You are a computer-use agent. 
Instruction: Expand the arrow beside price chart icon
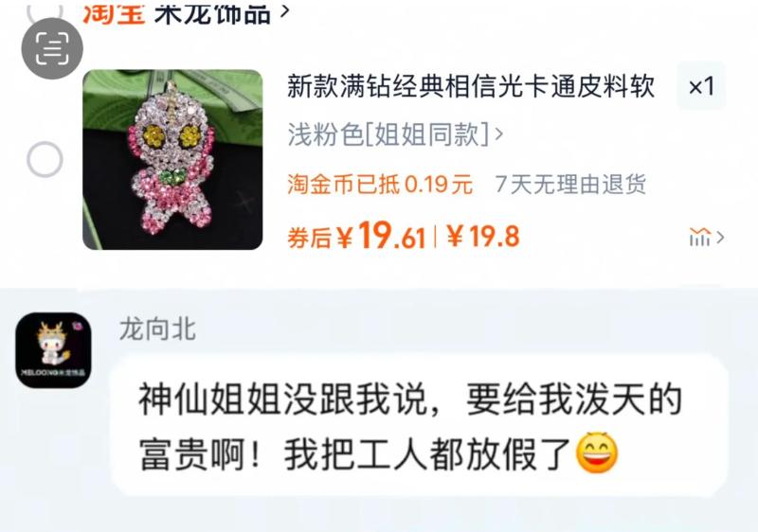pos(720,237)
